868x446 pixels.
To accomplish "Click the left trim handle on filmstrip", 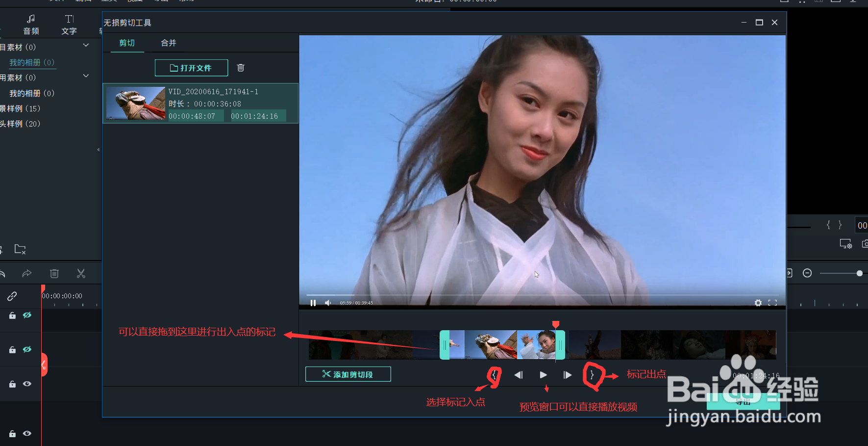I will coord(445,345).
